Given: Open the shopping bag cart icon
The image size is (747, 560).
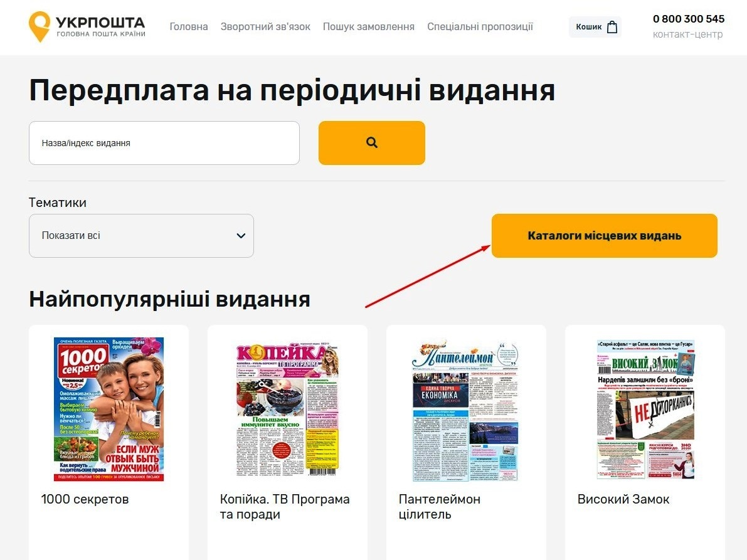Looking at the screenshot, I should 612,27.
